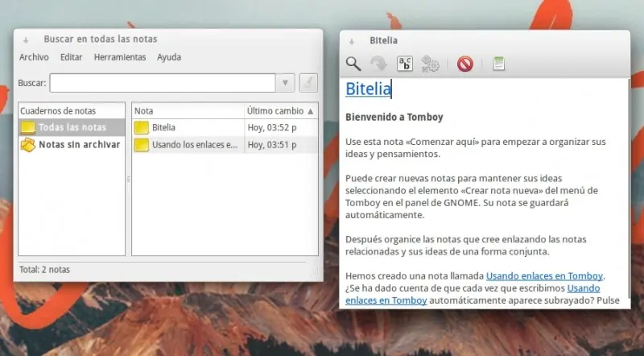
Task: Click the 'Bienvenido a Tomboy' heading text
Action: pos(394,117)
